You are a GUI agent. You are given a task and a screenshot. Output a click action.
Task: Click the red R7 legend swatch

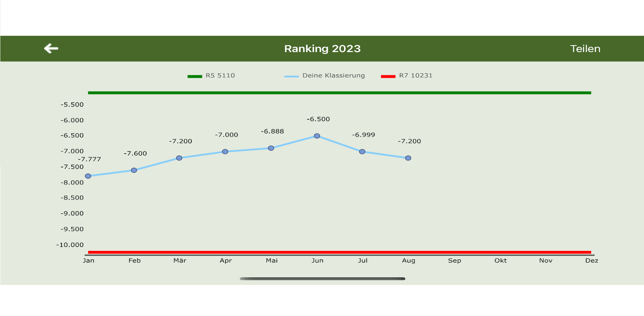(x=388, y=76)
